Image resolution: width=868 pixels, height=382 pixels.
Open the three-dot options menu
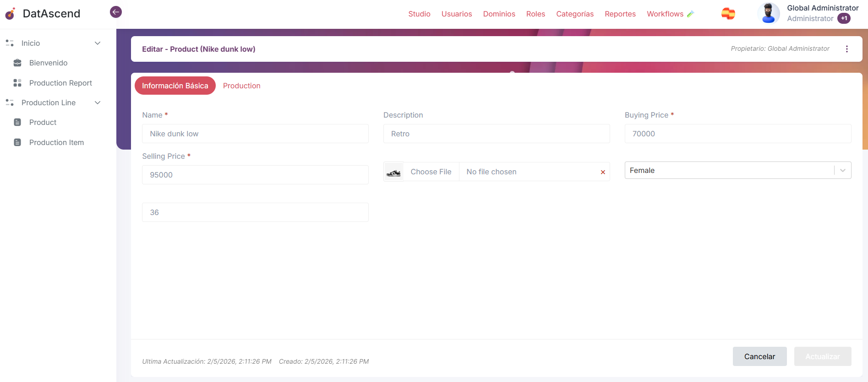pyautogui.click(x=846, y=49)
